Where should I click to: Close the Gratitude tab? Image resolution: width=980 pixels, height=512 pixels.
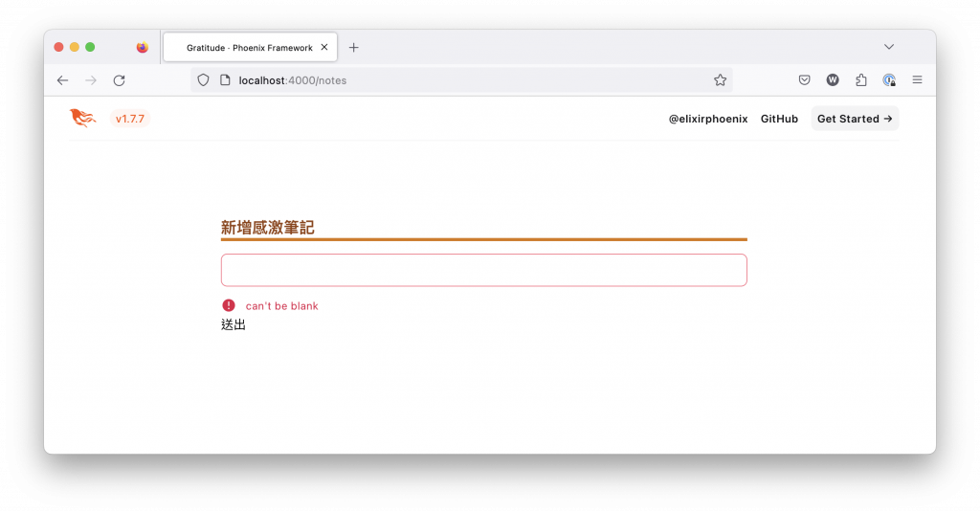324,47
